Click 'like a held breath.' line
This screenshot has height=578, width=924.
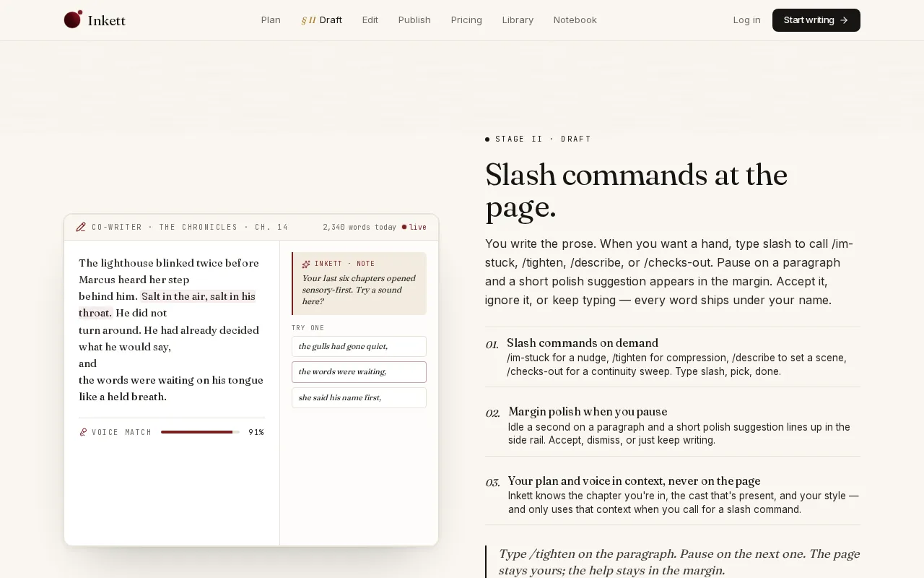123,397
